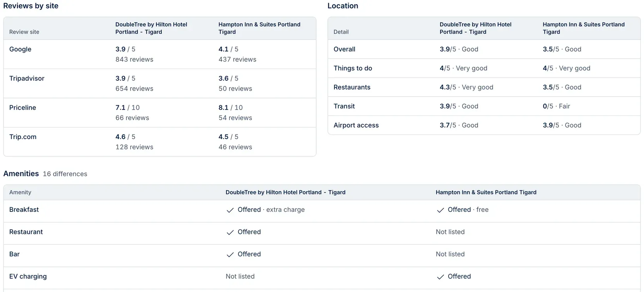Screen dimensions: 644x292
Task: Click the '437 reviews' count for Hampton Inn
Action: click(237, 59)
